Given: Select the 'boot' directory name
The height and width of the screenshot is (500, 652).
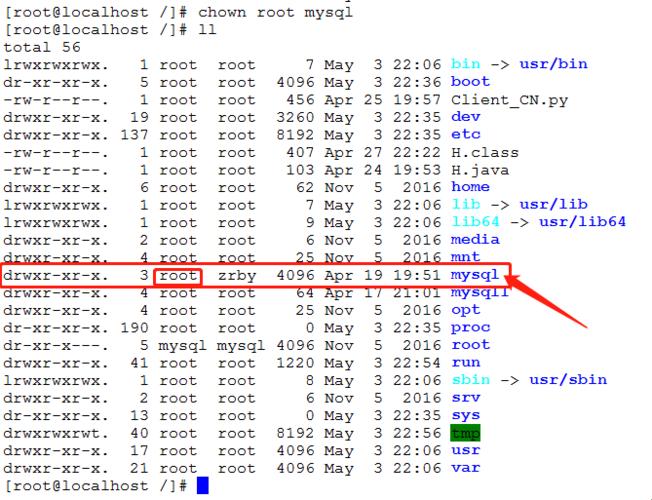Looking at the screenshot, I should 470,82.
